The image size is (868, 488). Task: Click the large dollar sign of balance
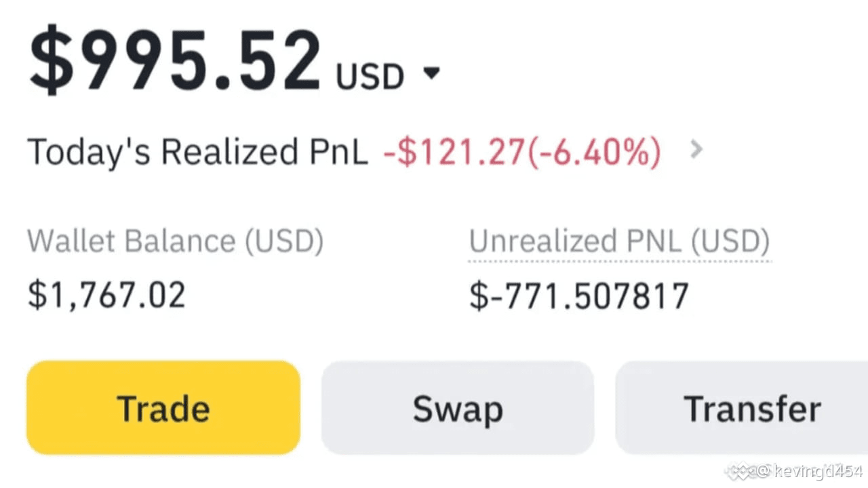point(51,61)
